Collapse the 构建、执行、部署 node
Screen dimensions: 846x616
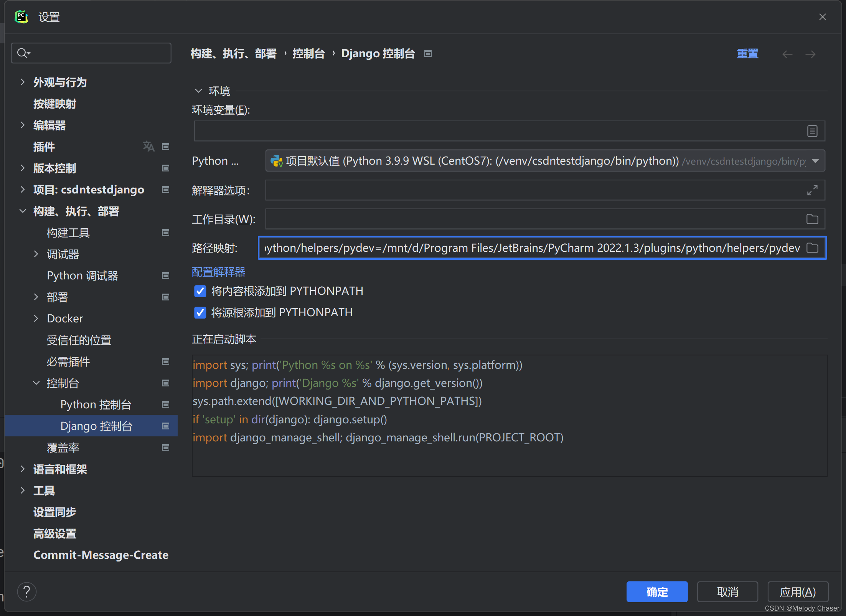tap(23, 211)
